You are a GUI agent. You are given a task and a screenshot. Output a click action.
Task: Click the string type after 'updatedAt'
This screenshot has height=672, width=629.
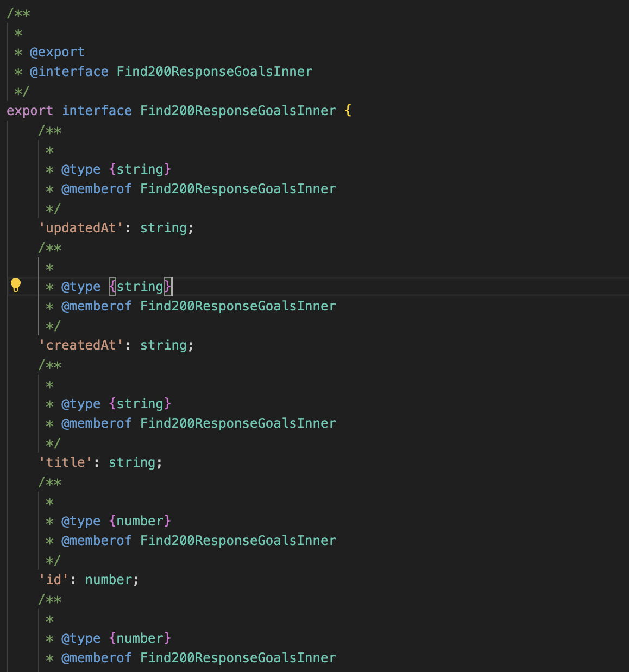(163, 228)
